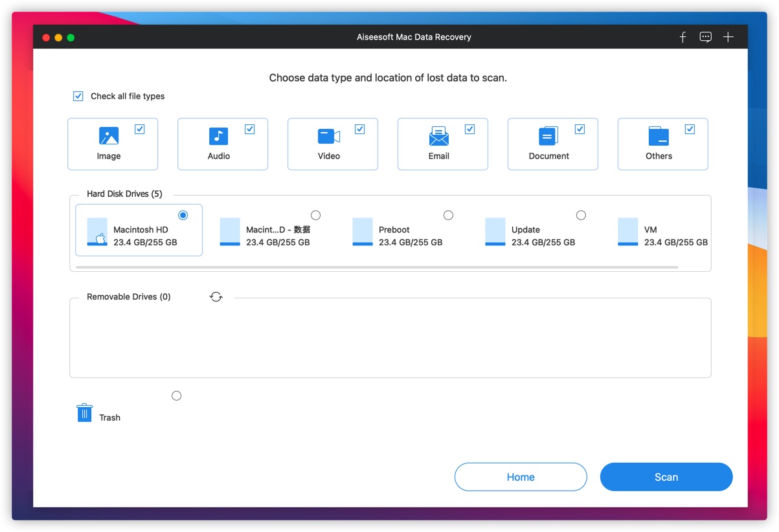Select the Update drive radio button

(581, 215)
